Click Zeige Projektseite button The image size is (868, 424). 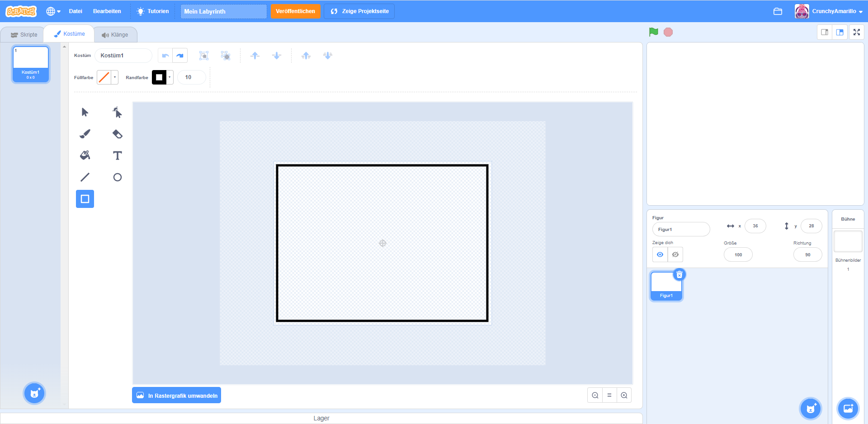[359, 11]
